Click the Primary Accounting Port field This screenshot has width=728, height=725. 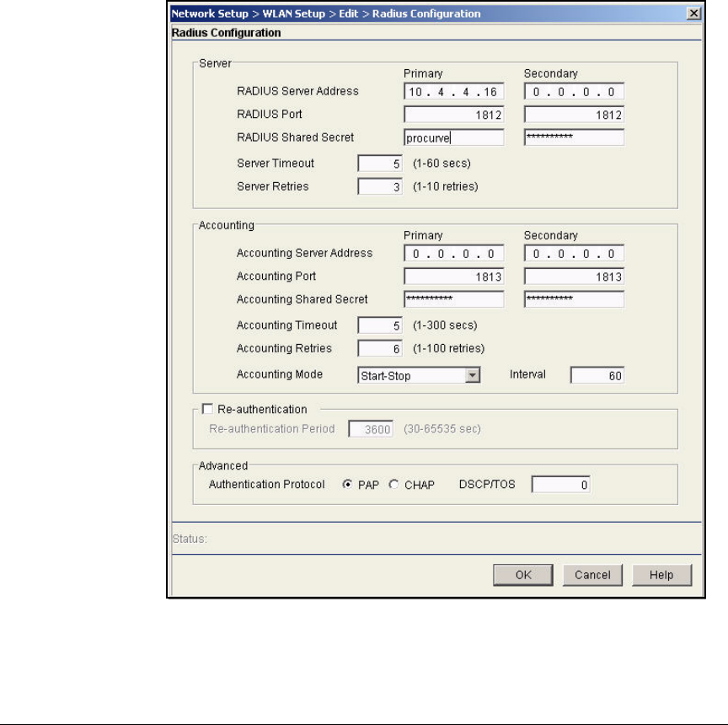click(x=454, y=277)
